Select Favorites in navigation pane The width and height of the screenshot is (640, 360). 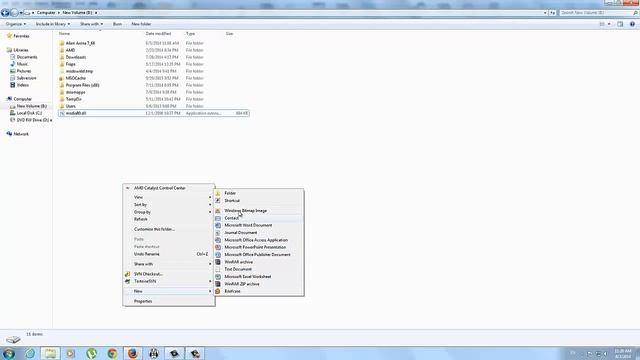(21, 36)
